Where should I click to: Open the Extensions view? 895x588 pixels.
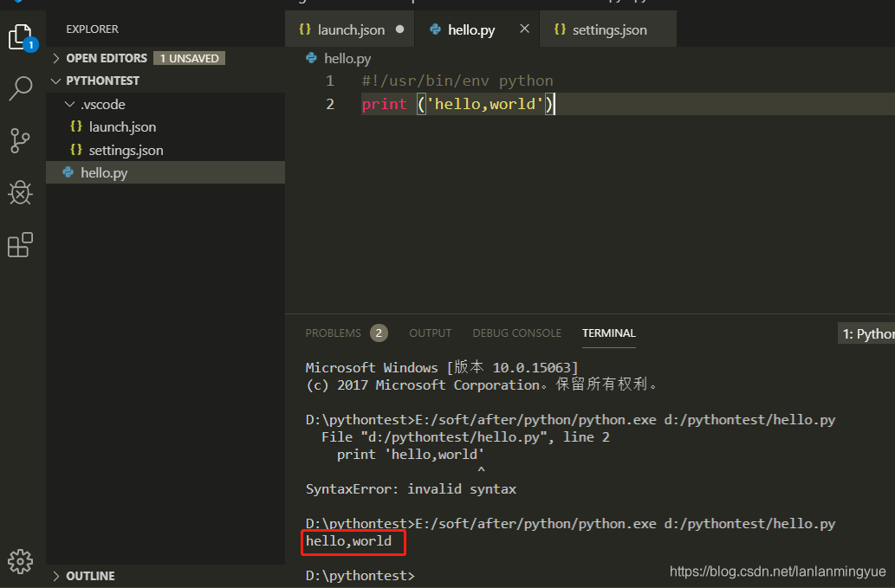(20, 245)
